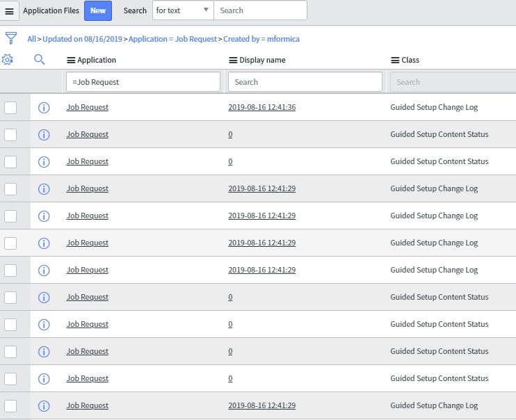The image size is (516, 420).
Task: Click info icon of second display name 0 row
Action: [x=44, y=162]
